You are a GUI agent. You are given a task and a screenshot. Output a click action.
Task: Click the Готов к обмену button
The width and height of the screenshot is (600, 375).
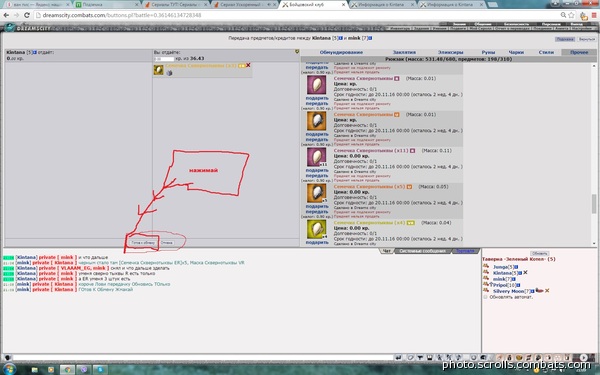click(143, 243)
